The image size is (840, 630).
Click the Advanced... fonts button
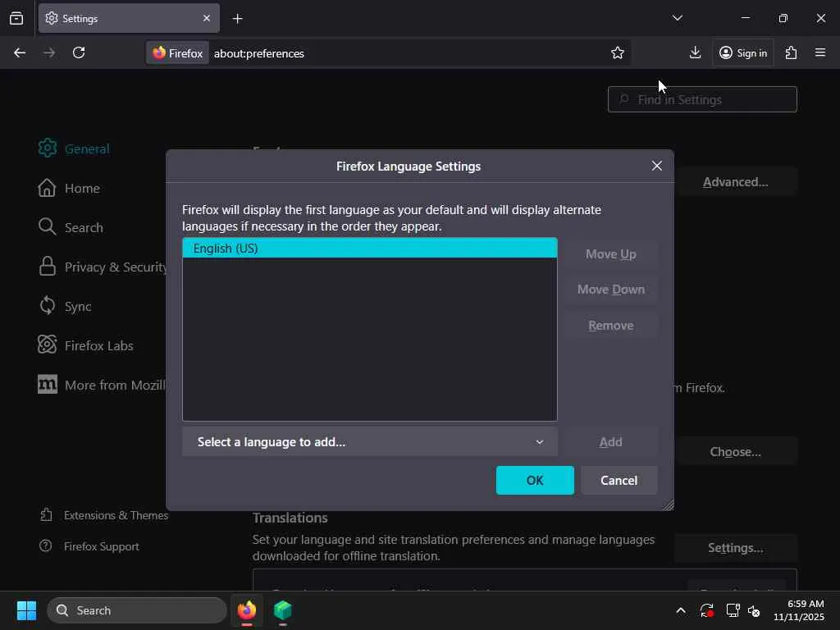pos(736,182)
